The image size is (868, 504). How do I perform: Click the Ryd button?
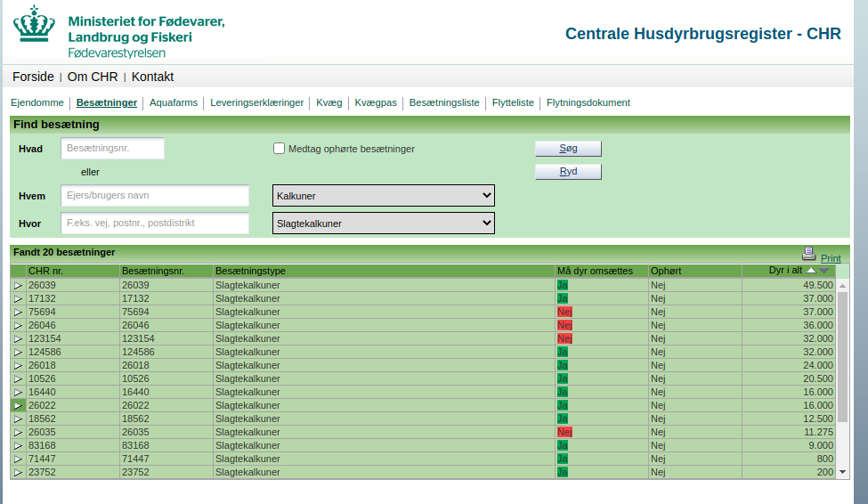click(x=568, y=172)
